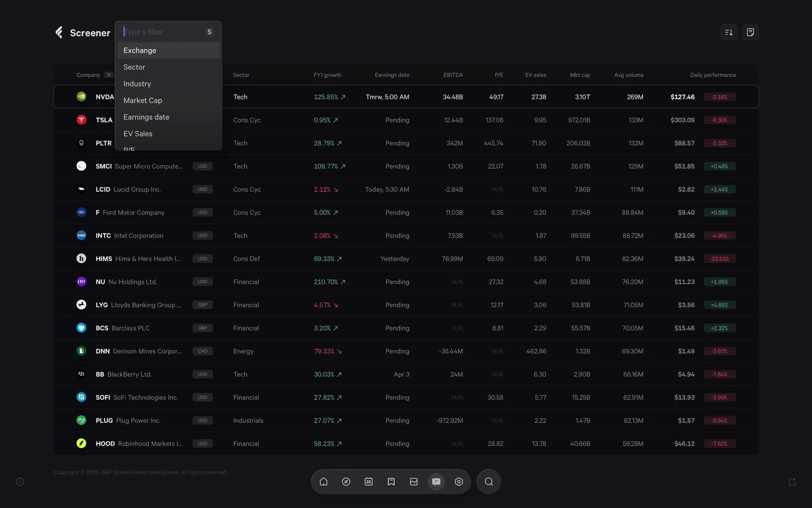Image resolution: width=812 pixels, height=508 pixels.
Task: Open the home icon in bottom dock
Action: [324, 482]
